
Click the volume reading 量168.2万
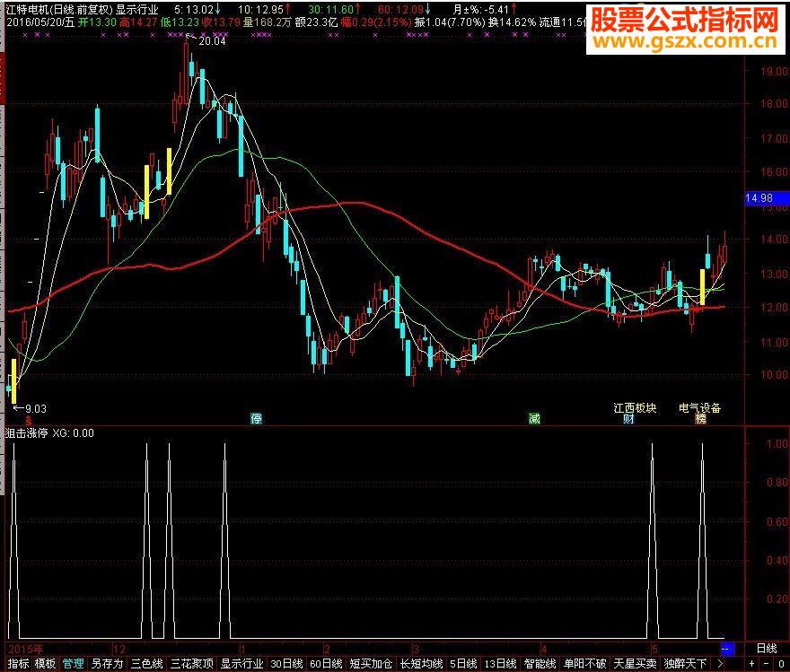(x=267, y=22)
